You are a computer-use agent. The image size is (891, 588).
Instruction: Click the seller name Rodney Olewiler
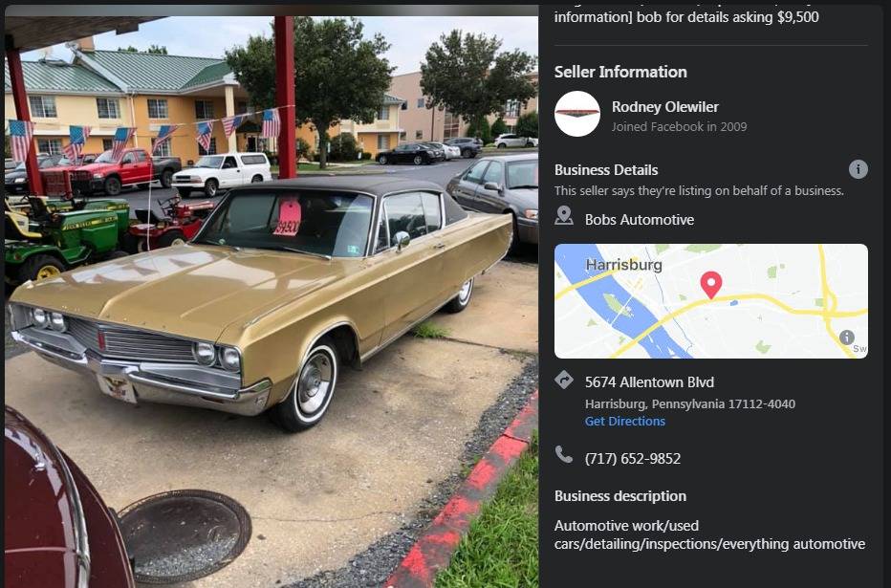[664, 107]
